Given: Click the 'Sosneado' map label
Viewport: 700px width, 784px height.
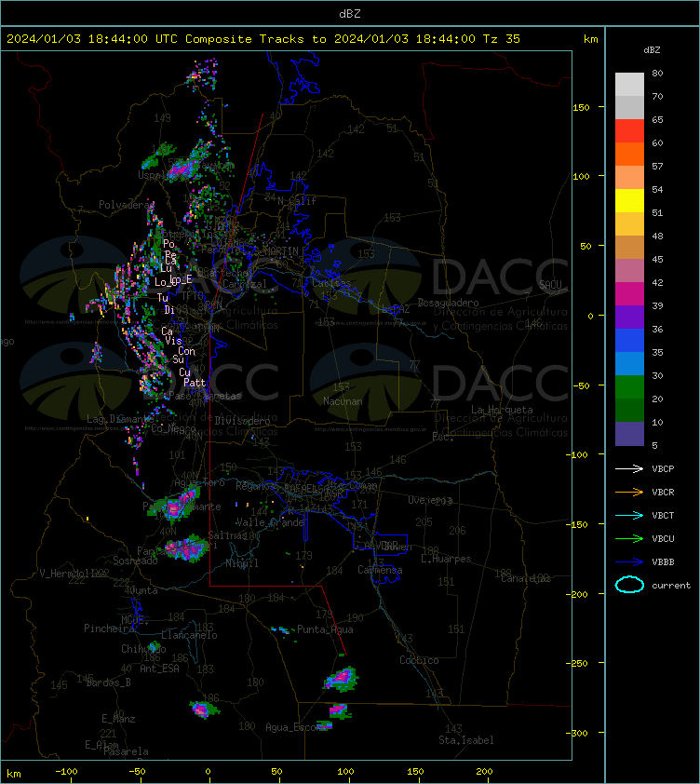Looking at the screenshot, I should (x=135, y=561).
